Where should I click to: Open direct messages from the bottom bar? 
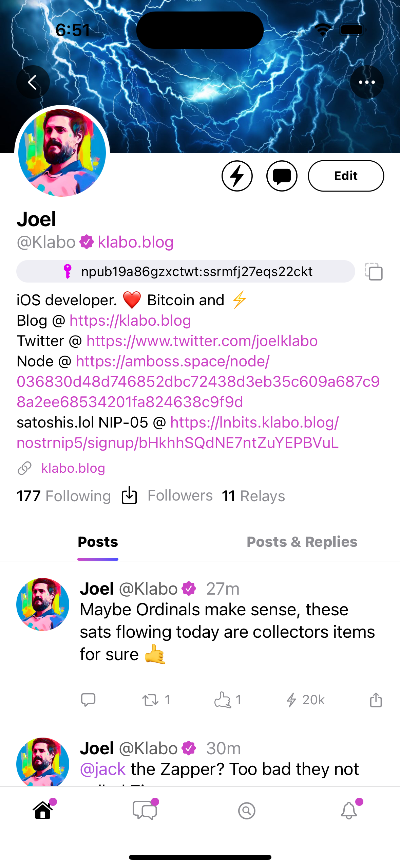coord(144,810)
